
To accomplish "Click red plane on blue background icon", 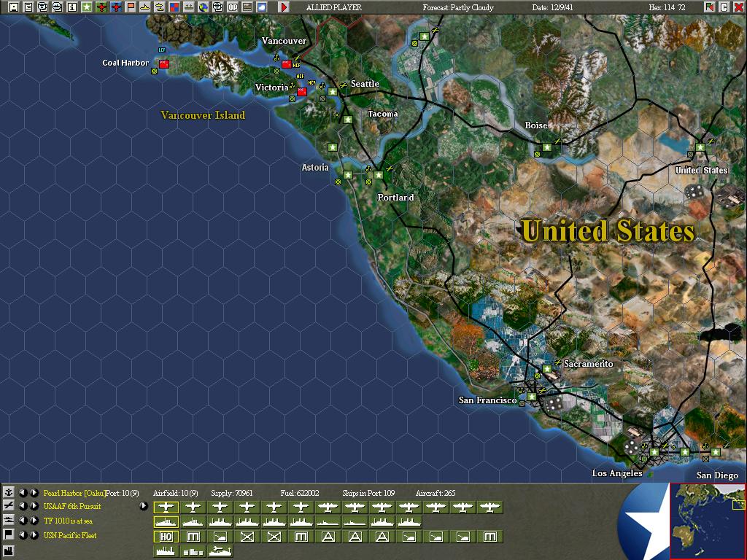I will (x=116, y=7).
